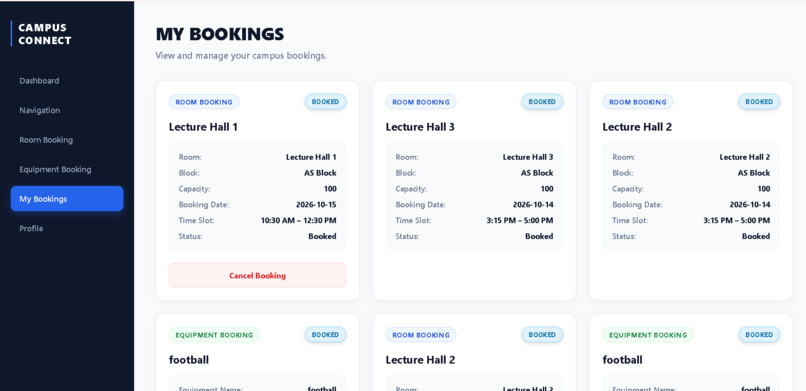Screen dimensions: 806x391
Task: Click Booked badge on Lecture Hall 3 card
Action: point(542,102)
